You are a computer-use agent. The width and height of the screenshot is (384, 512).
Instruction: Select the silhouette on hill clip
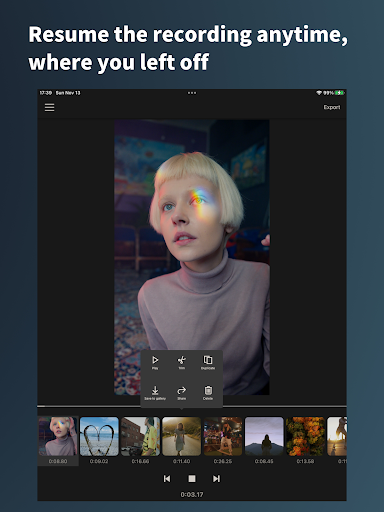(264, 436)
